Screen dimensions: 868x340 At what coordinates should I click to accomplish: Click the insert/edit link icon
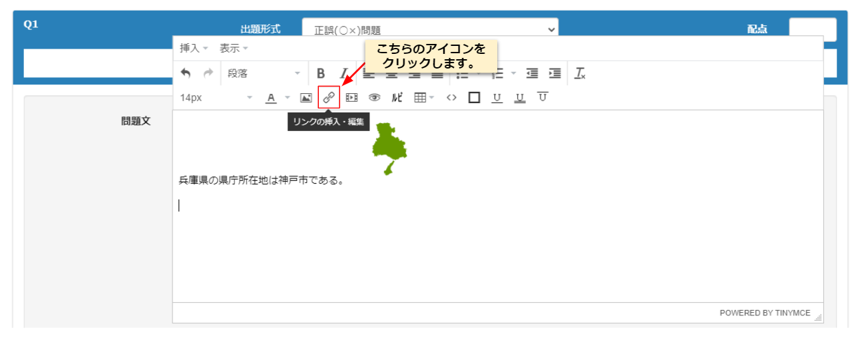point(329,98)
